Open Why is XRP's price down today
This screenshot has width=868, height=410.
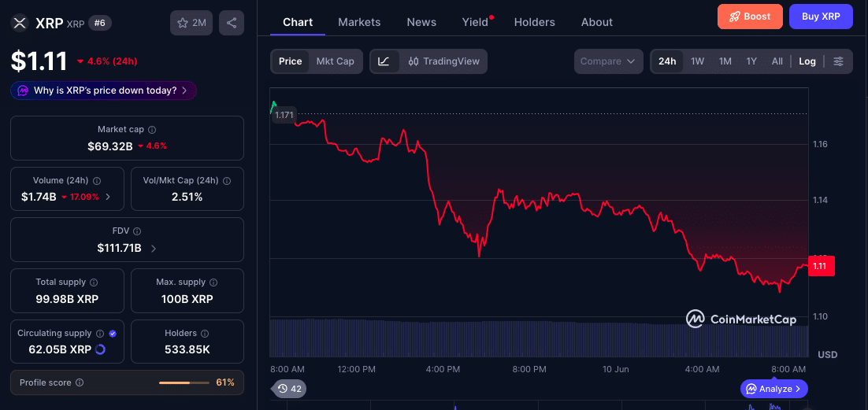pos(103,90)
